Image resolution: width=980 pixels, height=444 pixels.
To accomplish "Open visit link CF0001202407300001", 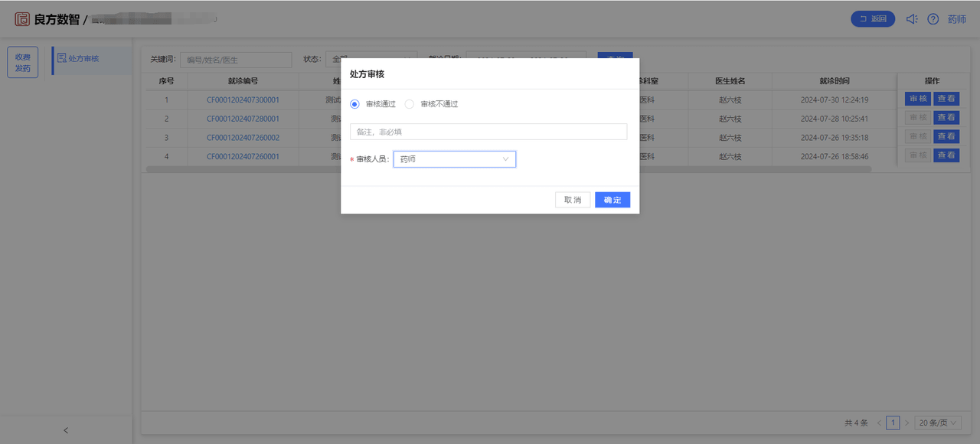I will tap(243, 100).
